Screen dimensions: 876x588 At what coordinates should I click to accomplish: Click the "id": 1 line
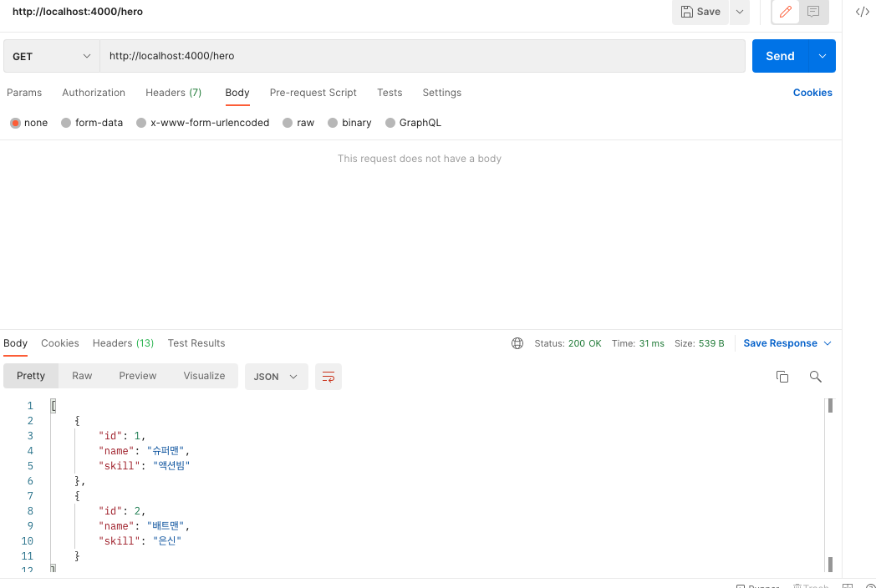(122, 435)
